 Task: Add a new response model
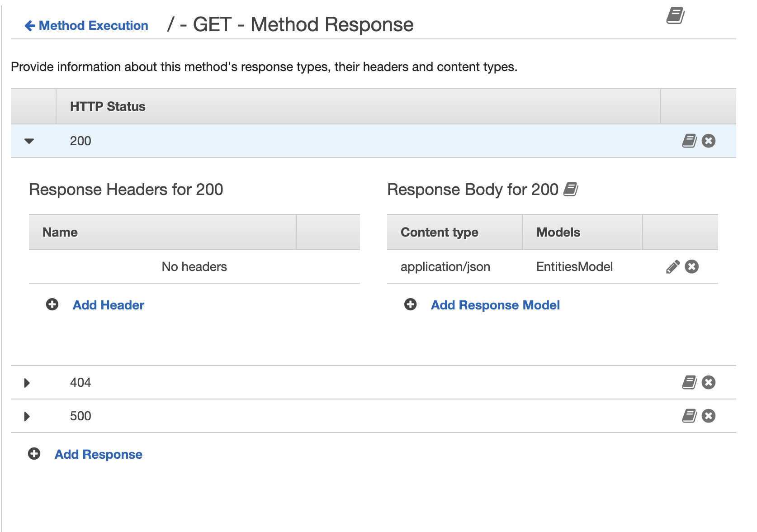495,304
